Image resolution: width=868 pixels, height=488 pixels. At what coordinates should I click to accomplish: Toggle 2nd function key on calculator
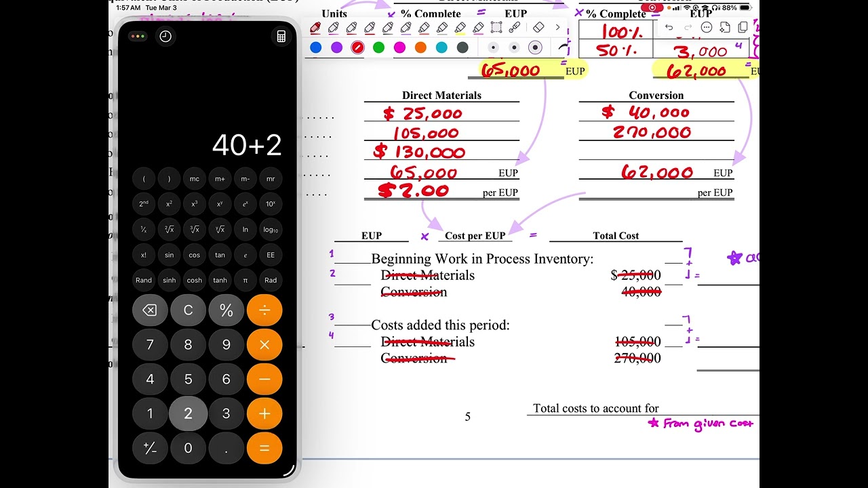(x=144, y=204)
